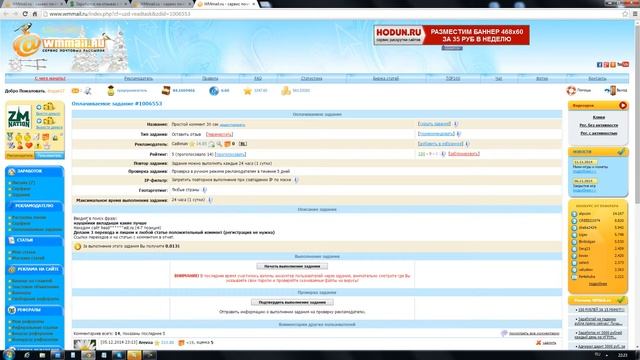Click the HODUN.RU banner advertisement
The height and width of the screenshot is (360, 640).
coord(451,35)
